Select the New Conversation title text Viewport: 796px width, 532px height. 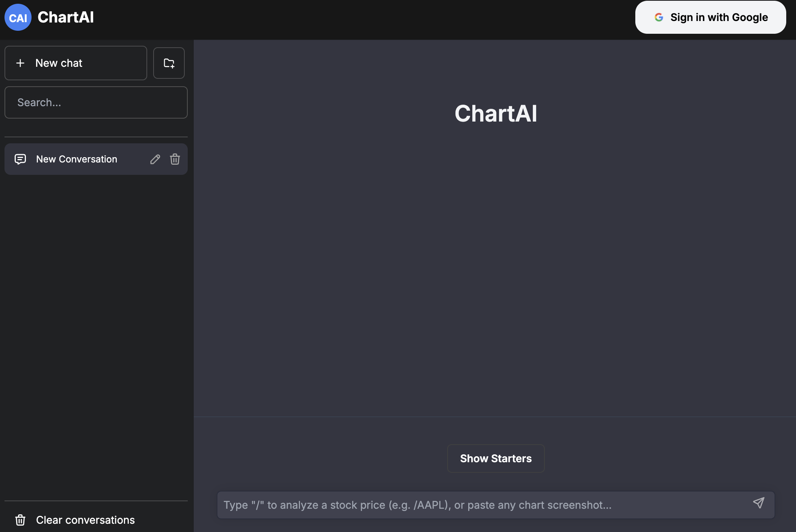tap(77, 159)
